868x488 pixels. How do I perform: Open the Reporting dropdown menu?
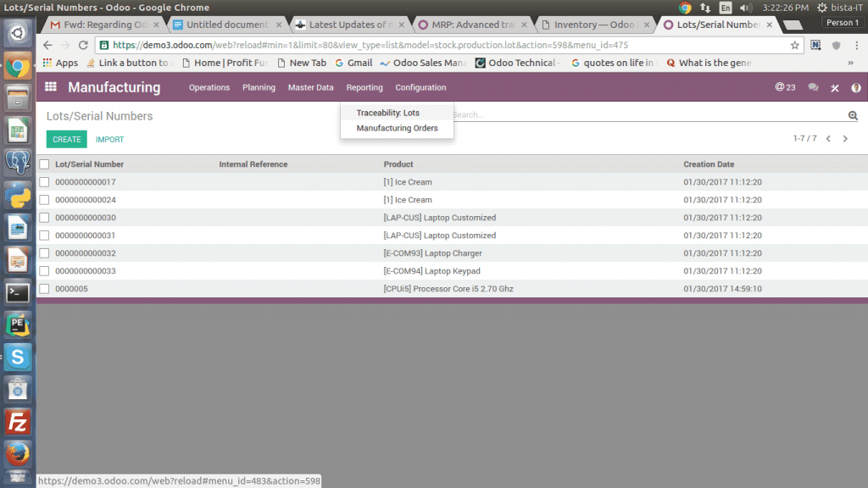(364, 87)
